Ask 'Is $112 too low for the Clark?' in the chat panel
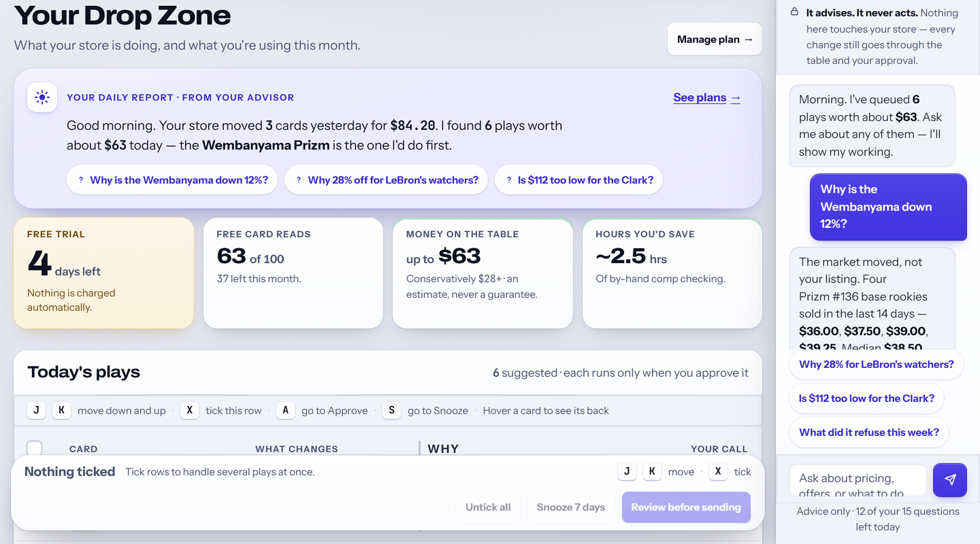980x544 pixels. (x=866, y=398)
